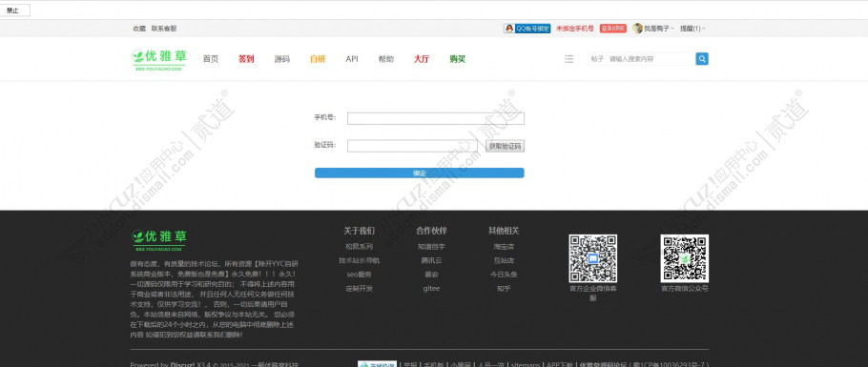
Task: Open the 帖子 search type selector
Action: pos(597,59)
